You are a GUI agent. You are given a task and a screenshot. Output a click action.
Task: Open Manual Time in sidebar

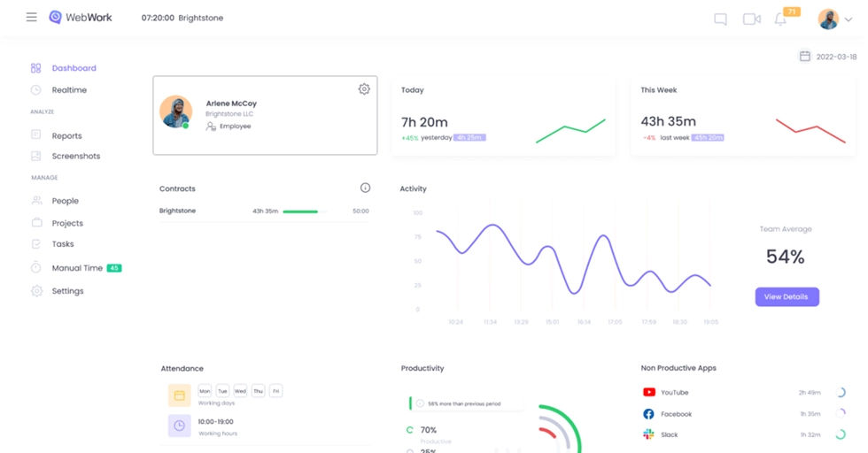(x=77, y=268)
